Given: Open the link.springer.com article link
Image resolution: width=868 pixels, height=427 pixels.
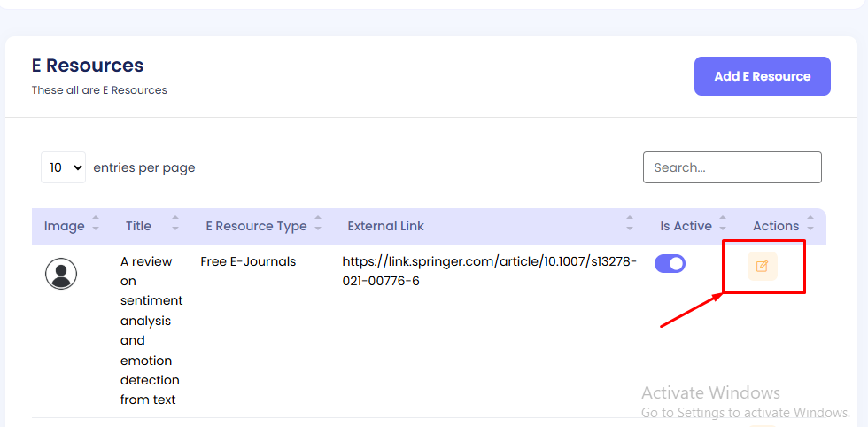Looking at the screenshot, I should tap(489, 271).
